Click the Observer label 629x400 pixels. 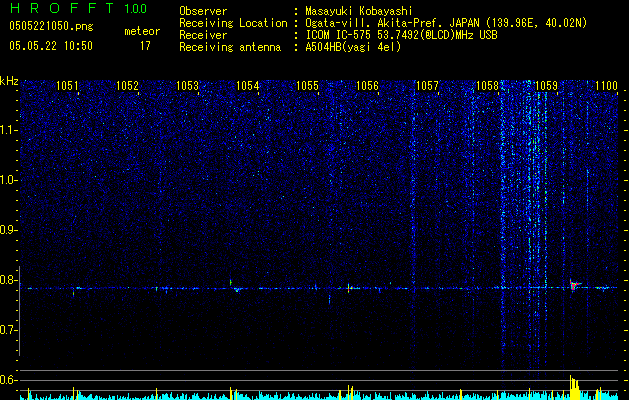click(203, 11)
